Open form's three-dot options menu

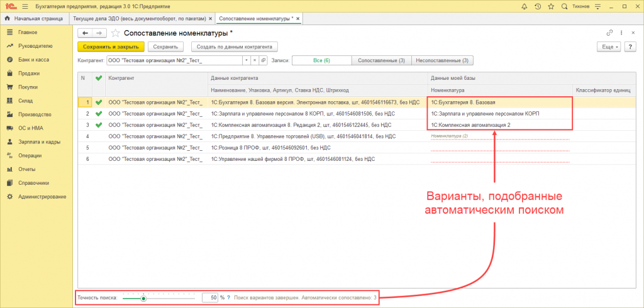(x=621, y=33)
